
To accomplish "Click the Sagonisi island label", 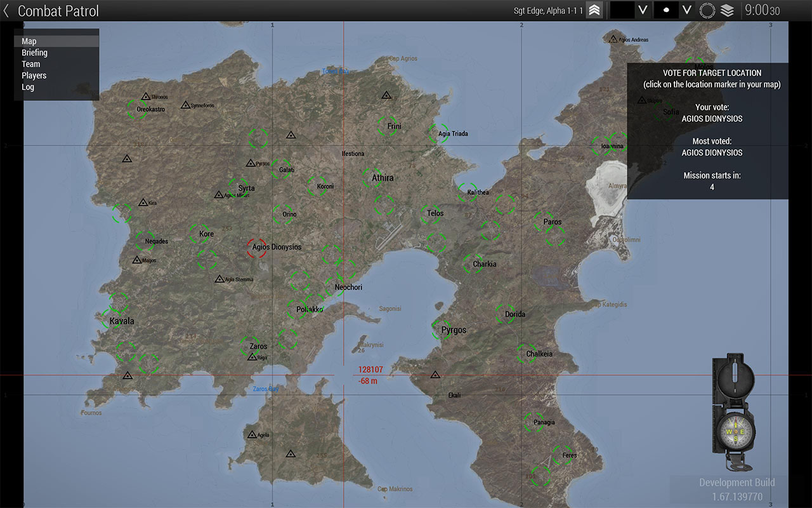I will pos(390,309).
